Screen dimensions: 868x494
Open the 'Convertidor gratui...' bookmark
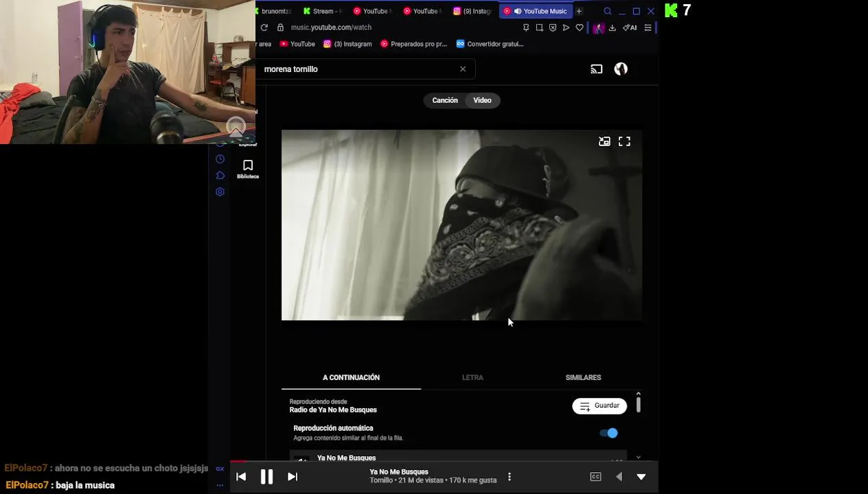(x=490, y=44)
